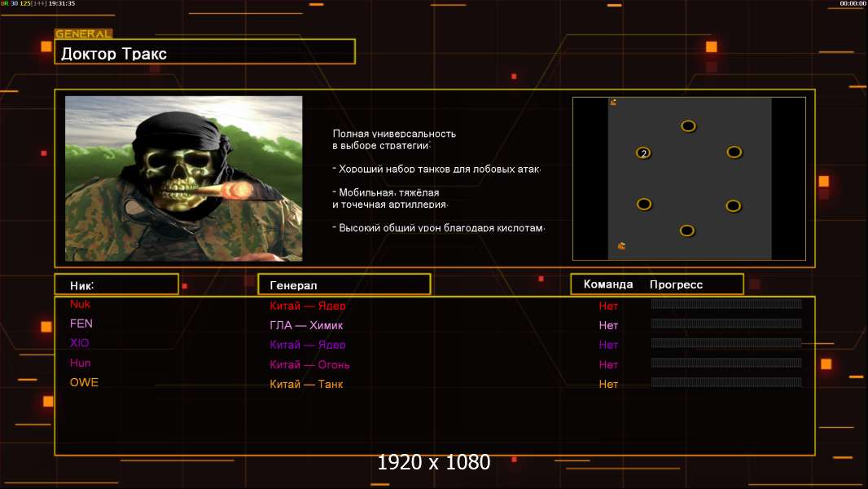This screenshot has height=489, width=868.
Task: Click the 00:00:00 timer in the corner
Action: [852, 4]
